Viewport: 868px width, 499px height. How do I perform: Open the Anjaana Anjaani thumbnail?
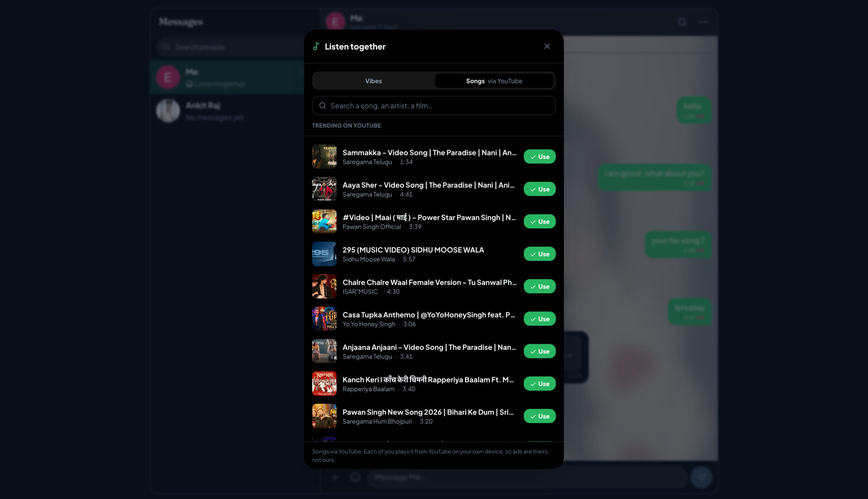pos(324,351)
